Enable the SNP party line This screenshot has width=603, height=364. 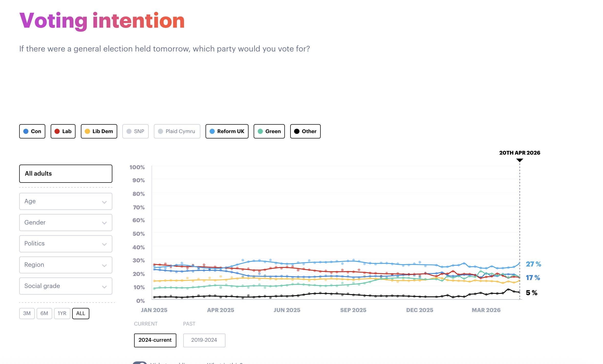(x=135, y=131)
